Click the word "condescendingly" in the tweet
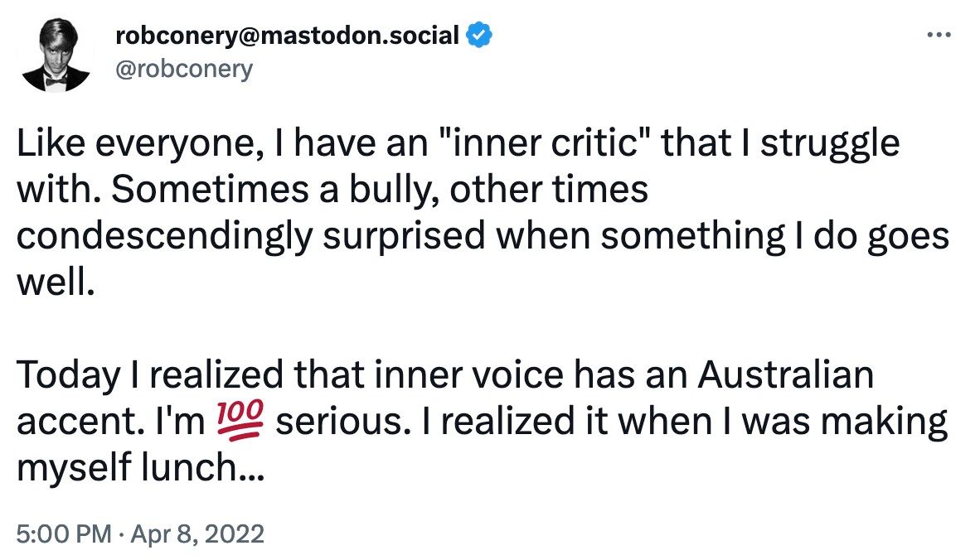This screenshot has height=560, width=980. (x=163, y=237)
